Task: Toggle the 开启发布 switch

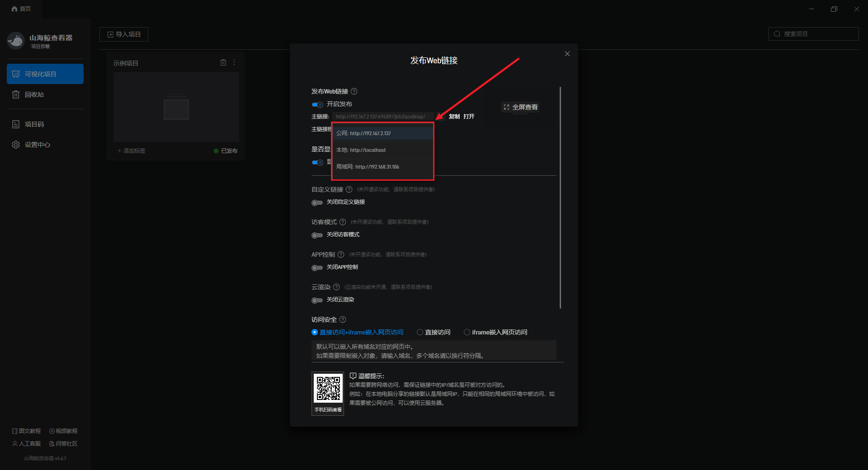Action: coord(317,104)
